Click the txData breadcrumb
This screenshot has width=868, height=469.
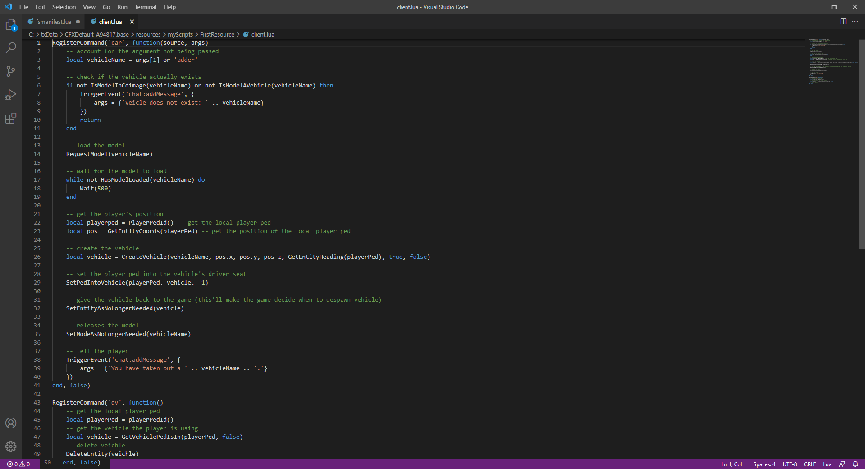49,34
